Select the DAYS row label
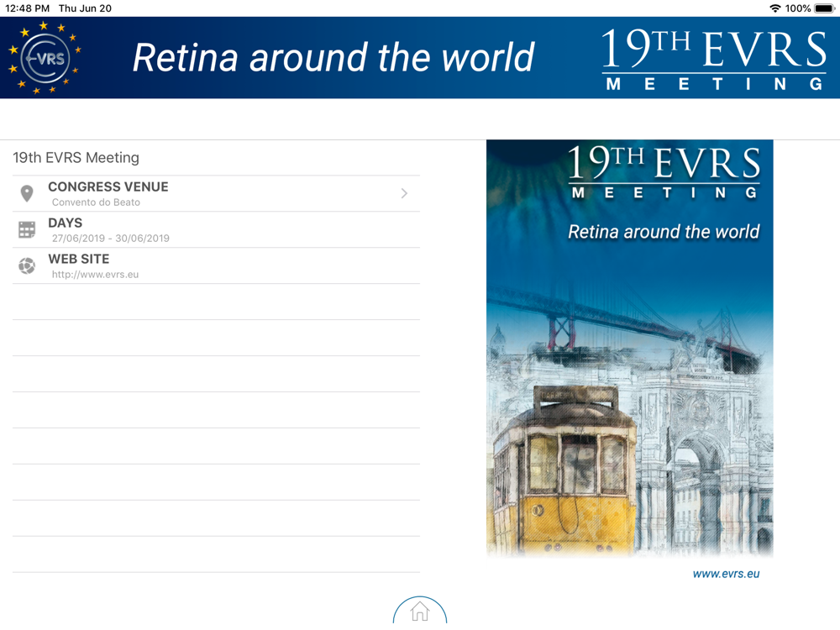The width and height of the screenshot is (840, 630). pyautogui.click(x=66, y=223)
